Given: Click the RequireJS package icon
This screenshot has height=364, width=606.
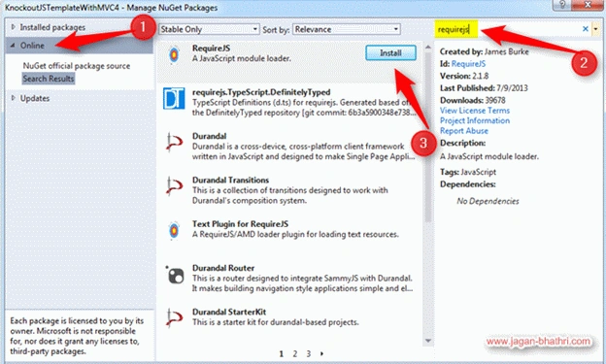Looking at the screenshot, I should (x=174, y=55).
